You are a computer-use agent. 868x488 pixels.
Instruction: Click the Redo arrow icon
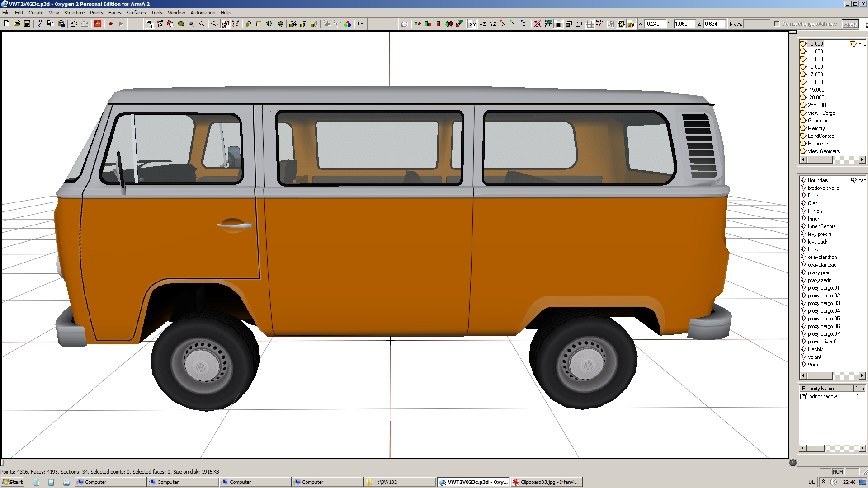pyautogui.click(x=85, y=24)
